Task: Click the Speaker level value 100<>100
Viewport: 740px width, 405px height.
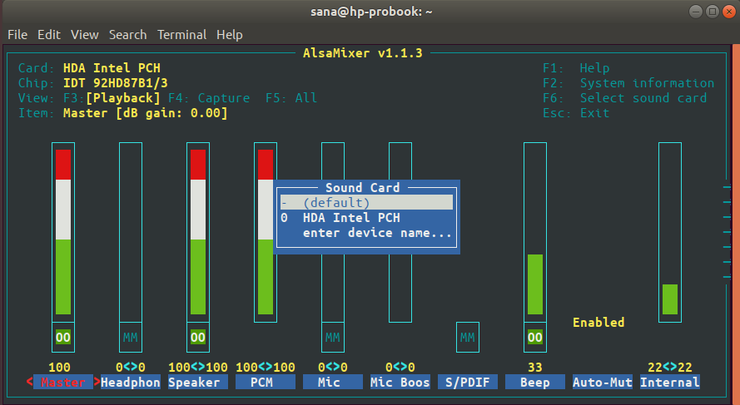Action: (198, 367)
